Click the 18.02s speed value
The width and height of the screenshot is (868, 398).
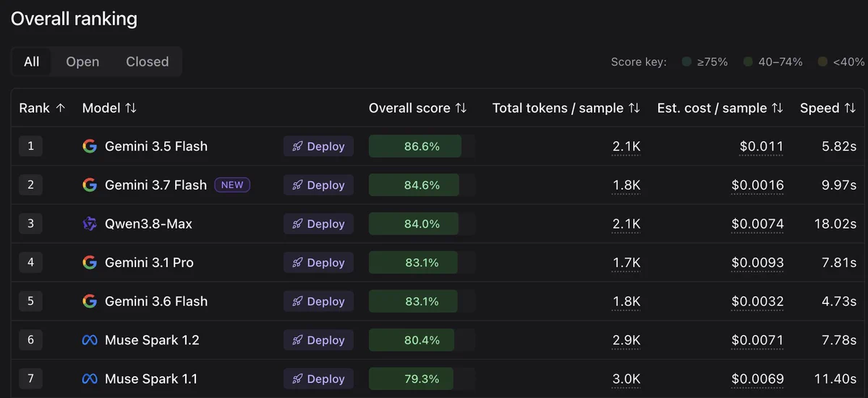click(x=835, y=224)
